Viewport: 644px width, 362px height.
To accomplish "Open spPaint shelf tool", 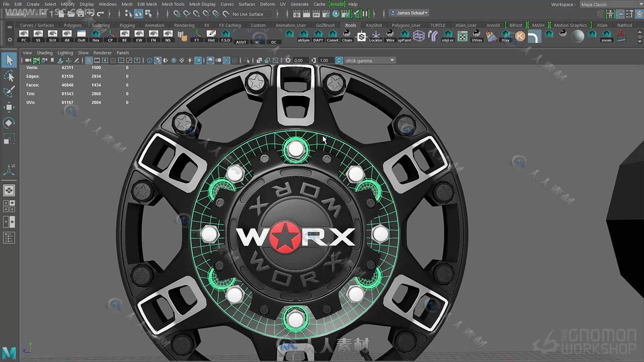I will pos(405,36).
